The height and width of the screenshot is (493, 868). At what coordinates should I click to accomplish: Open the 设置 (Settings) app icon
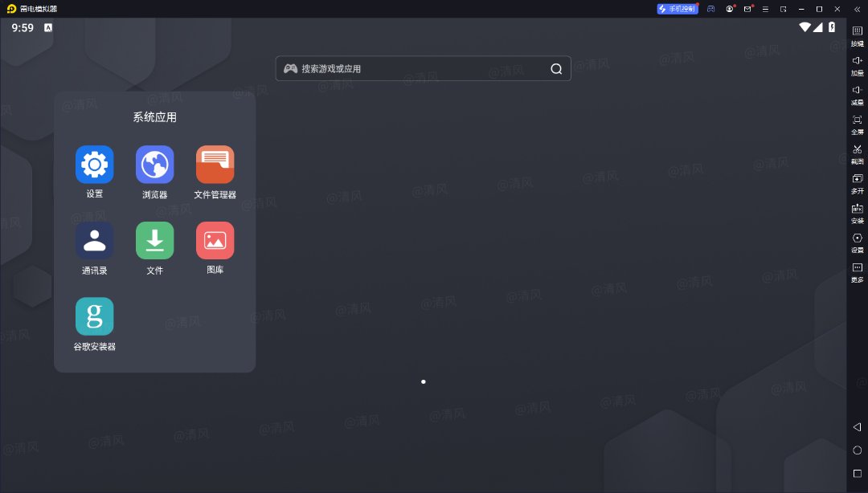pos(94,165)
